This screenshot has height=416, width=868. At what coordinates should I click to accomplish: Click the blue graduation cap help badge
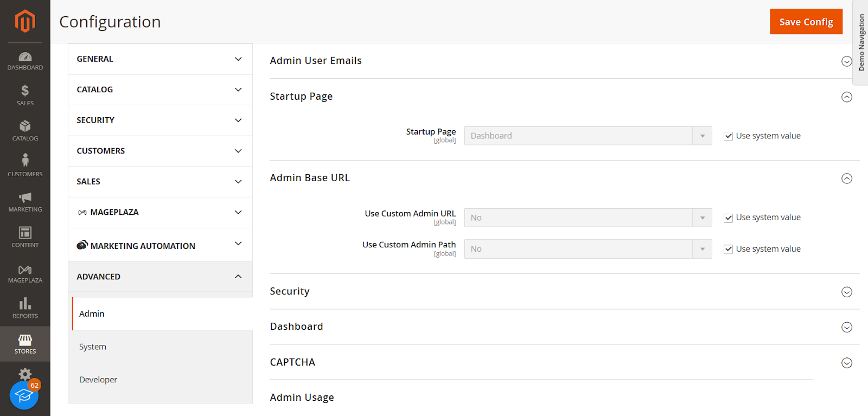pyautogui.click(x=24, y=395)
